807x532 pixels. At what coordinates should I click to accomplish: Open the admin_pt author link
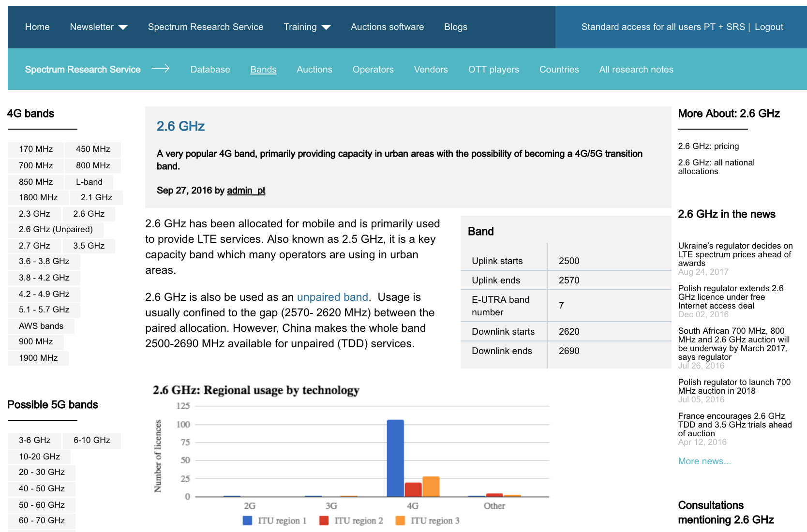(246, 191)
